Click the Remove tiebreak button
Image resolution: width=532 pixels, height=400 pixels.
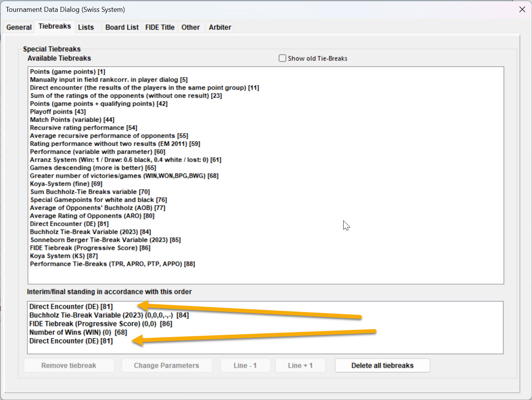click(69, 365)
